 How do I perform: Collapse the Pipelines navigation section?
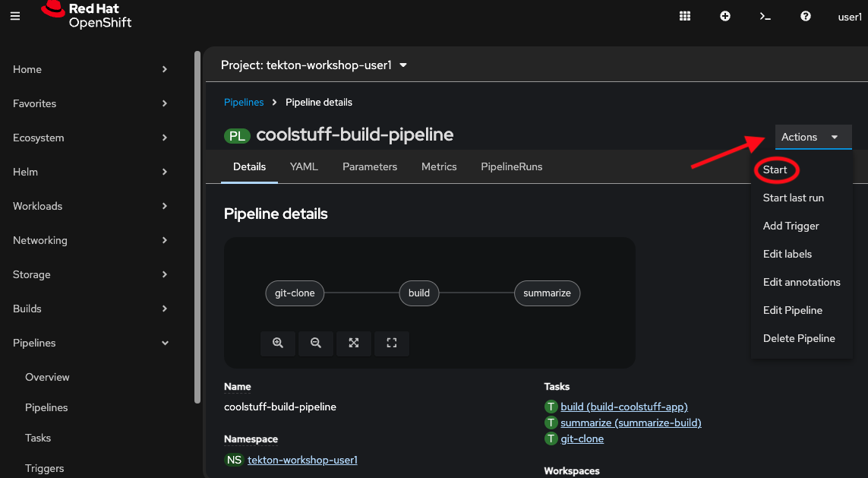click(x=91, y=343)
